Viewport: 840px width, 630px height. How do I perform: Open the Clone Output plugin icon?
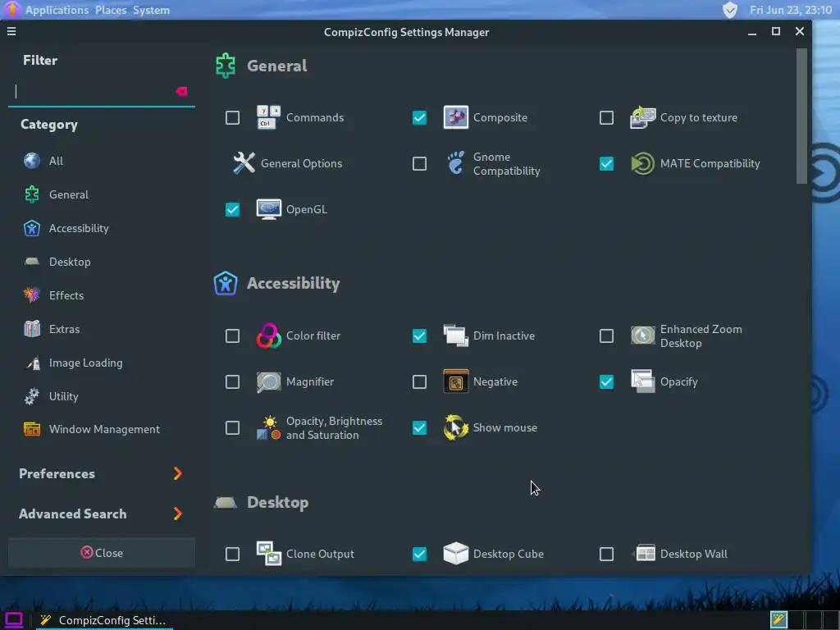268,554
